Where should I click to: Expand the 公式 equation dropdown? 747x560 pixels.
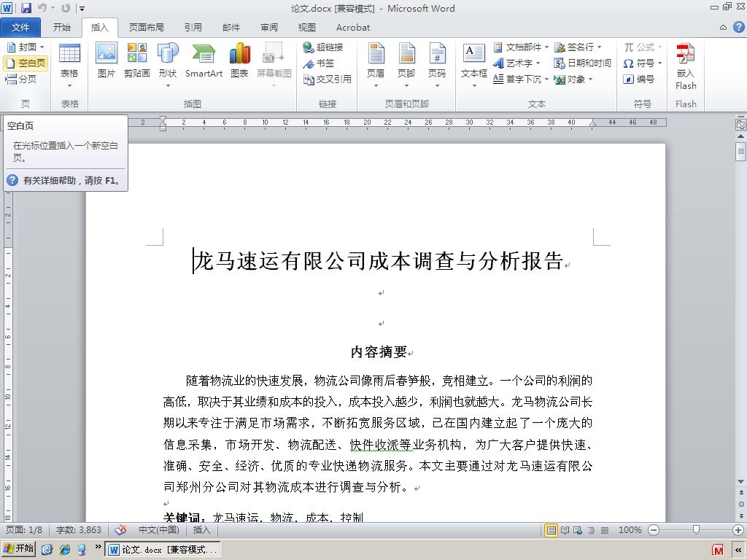tap(659, 47)
